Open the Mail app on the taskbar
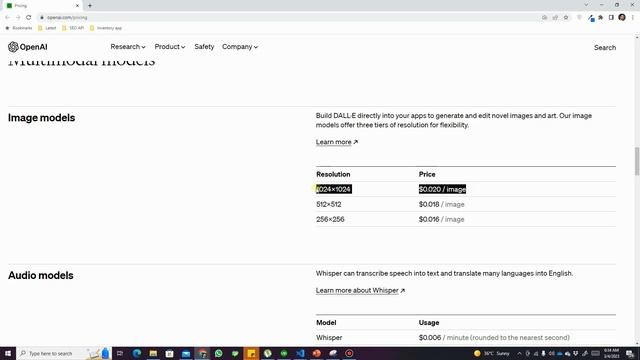The image size is (640, 360). coord(186,353)
